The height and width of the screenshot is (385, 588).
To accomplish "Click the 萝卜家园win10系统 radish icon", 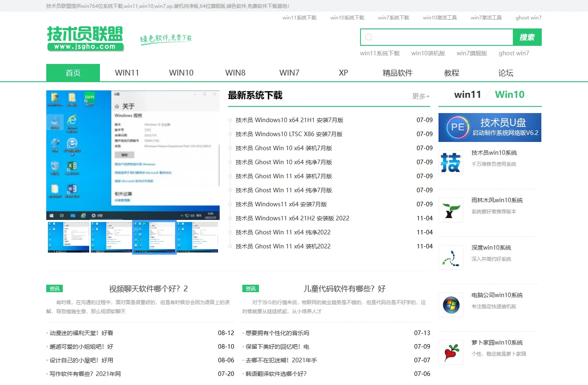I will (x=451, y=352).
